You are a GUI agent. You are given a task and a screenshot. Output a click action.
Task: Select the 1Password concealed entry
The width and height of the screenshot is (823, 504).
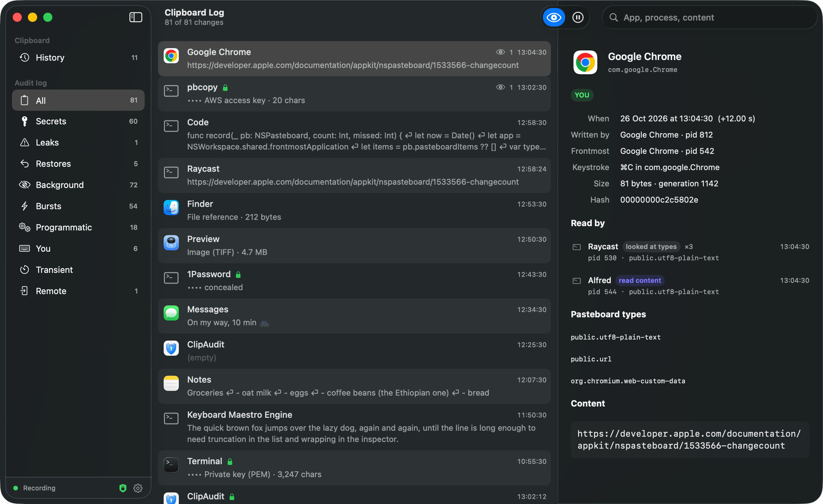tap(354, 281)
